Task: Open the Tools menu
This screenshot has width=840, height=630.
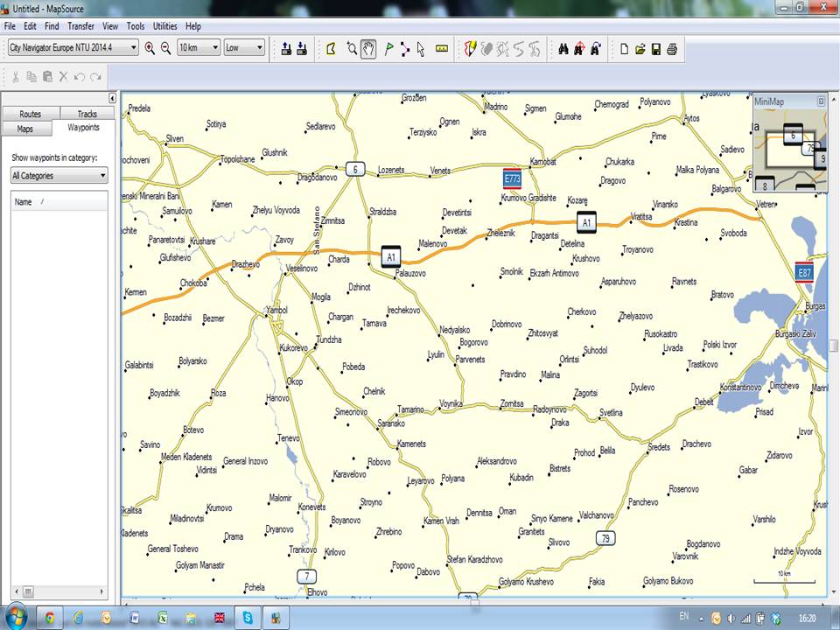Action: pos(136,25)
